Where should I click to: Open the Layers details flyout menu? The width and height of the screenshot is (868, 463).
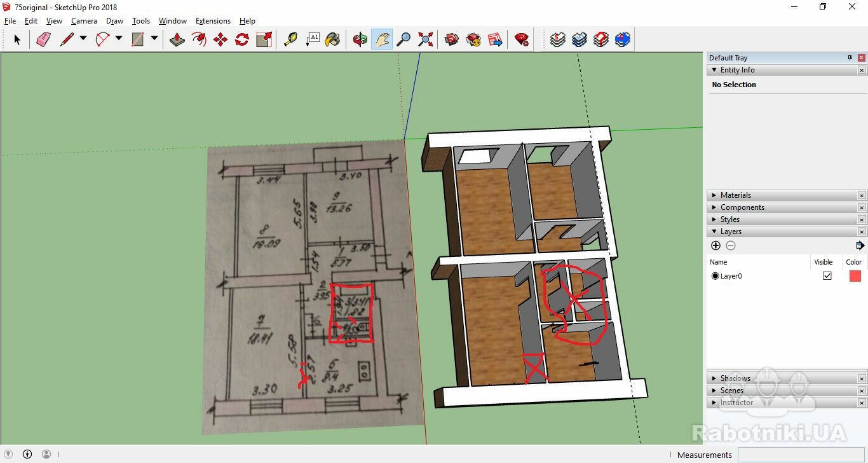(x=860, y=245)
